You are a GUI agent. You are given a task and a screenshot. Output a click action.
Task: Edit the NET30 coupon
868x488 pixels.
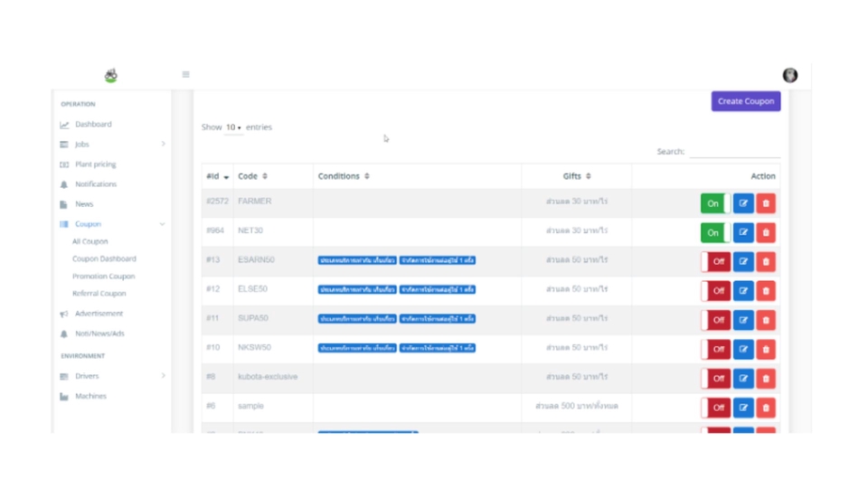point(743,232)
